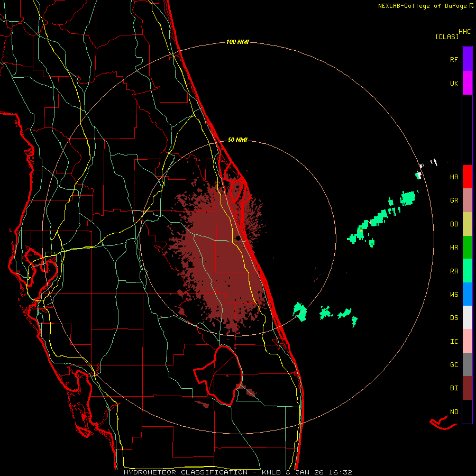Click the RA legend label
The image size is (476, 476).
pos(454,271)
